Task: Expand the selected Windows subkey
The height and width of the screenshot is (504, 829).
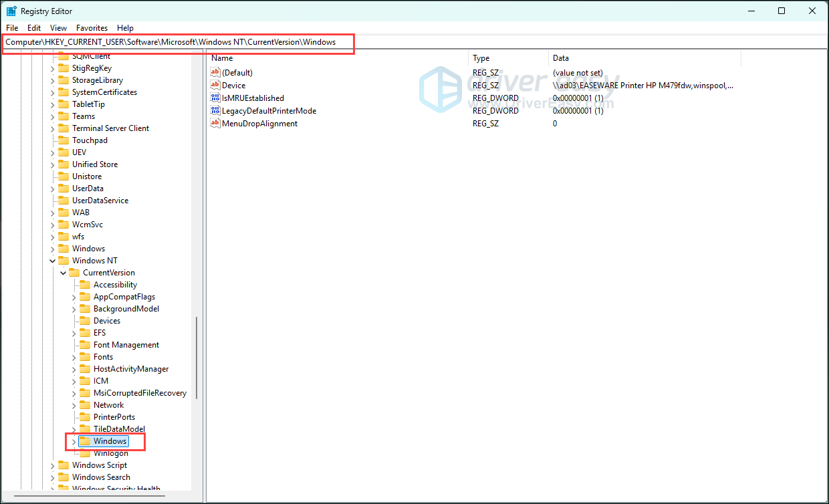Action: click(x=74, y=441)
